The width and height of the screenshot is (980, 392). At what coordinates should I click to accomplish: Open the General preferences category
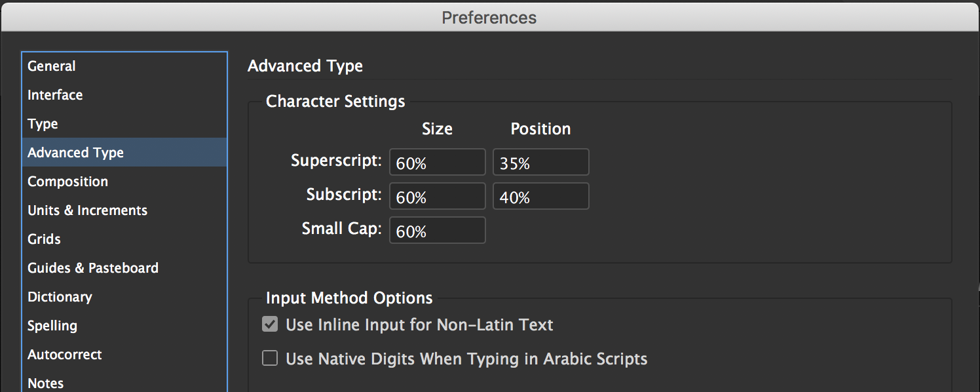click(x=52, y=66)
